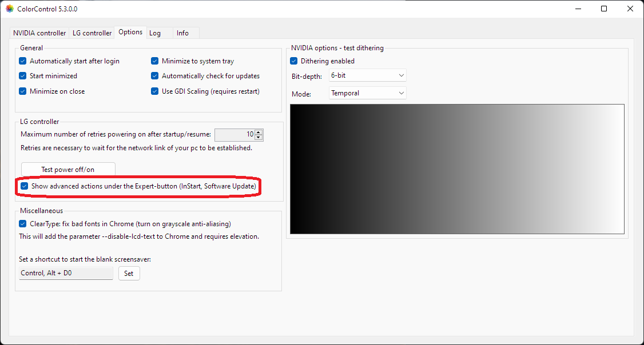The image size is (644, 345).
Task: Click Set to save screensaver shortcut
Action: pos(129,273)
